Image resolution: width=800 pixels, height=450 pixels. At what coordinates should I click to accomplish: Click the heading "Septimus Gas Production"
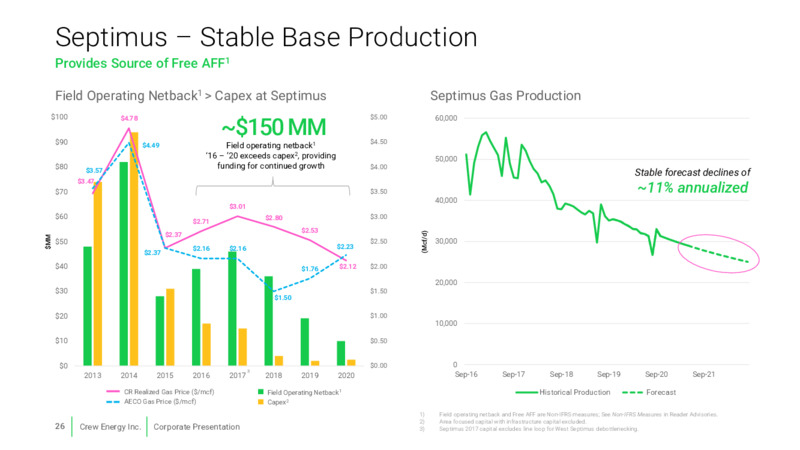[x=505, y=96]
